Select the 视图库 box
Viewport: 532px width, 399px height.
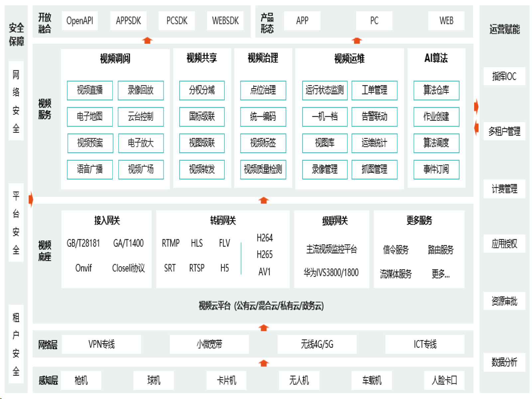325,143
